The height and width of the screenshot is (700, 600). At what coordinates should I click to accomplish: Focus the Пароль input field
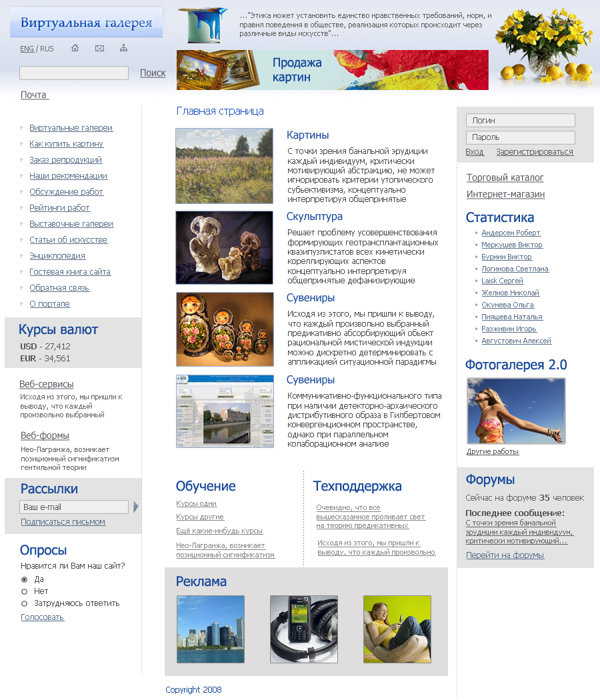click(521, 137)
